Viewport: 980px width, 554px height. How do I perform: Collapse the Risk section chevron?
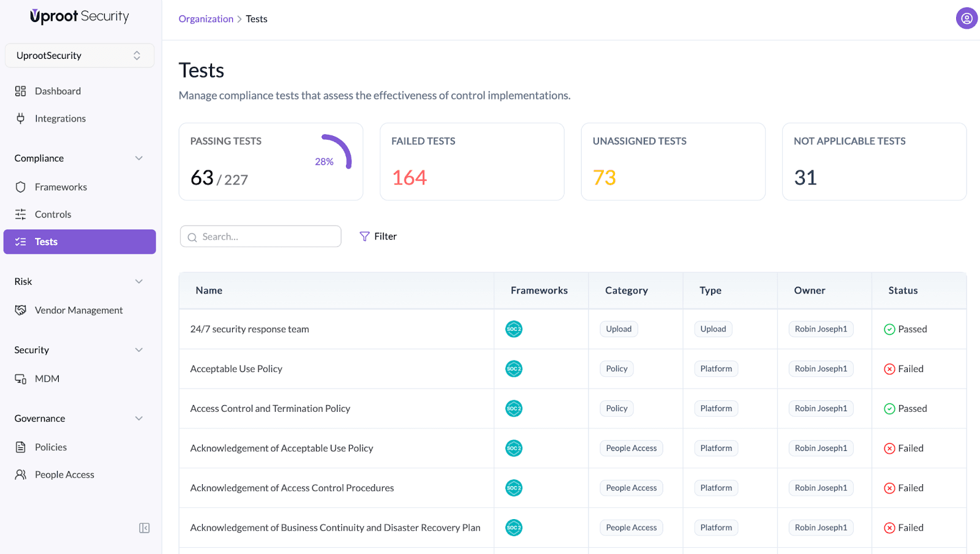pyautogui.click(x=139, y=281)
